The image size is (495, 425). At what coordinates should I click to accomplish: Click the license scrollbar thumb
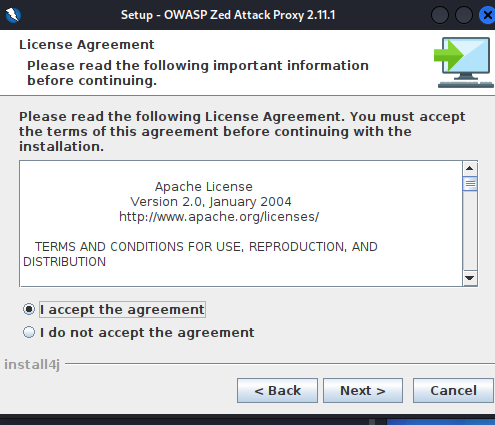point(470,183)
